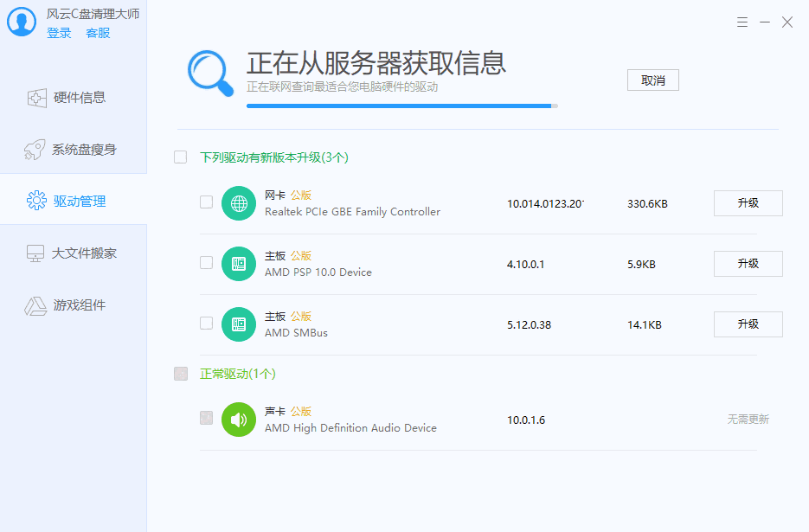Click the AMD SMBus motherboard icon
Screen dimensions: 809x532
239,324
